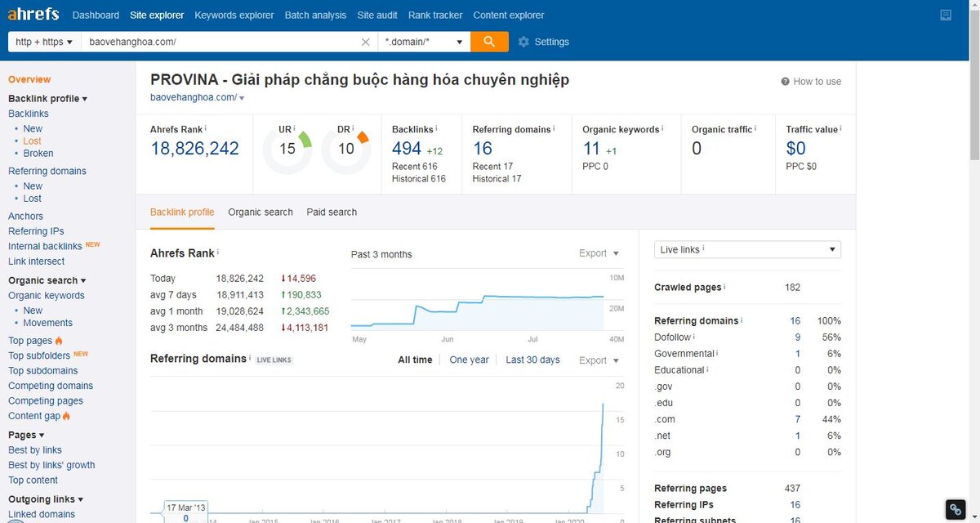Image resolution: width=980 pixels, height=523 pixels.
Task: Click info icon next to Backlinks metric
Action: tap(437, 128)
